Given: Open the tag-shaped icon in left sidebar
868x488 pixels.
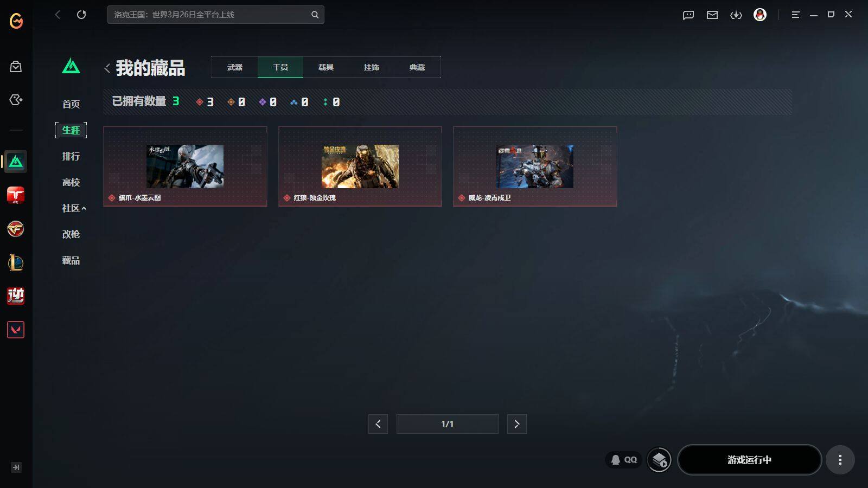Looking at the screenshot, I should (x=16, y=100).
